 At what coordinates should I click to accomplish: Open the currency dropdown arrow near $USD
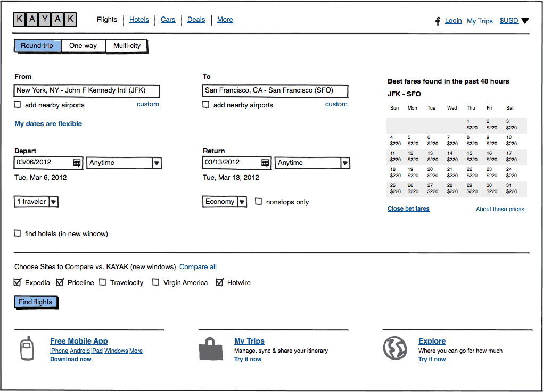[525, 21]
